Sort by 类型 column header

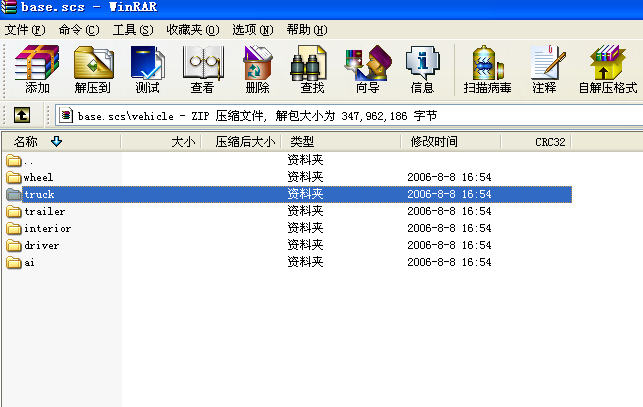click(x=341, y=142)
